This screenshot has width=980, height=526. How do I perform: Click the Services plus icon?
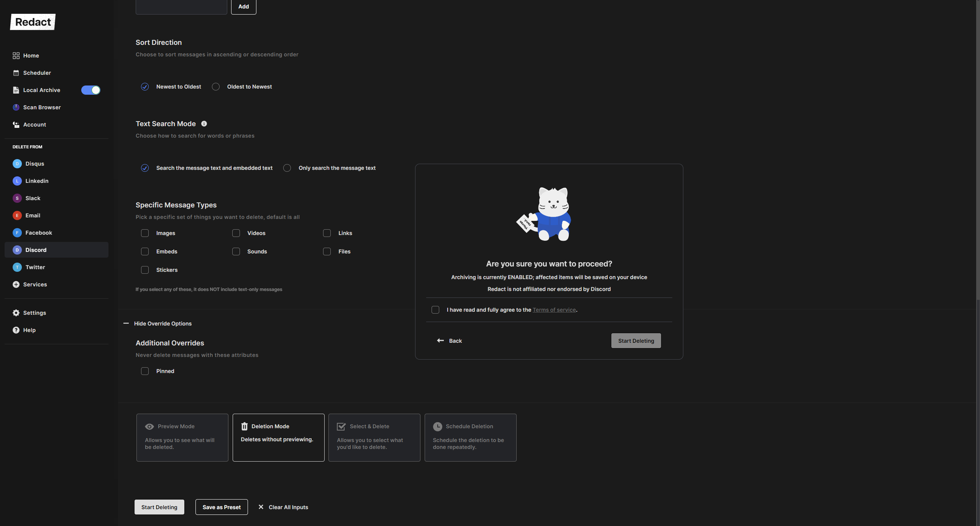coord(16,284)
